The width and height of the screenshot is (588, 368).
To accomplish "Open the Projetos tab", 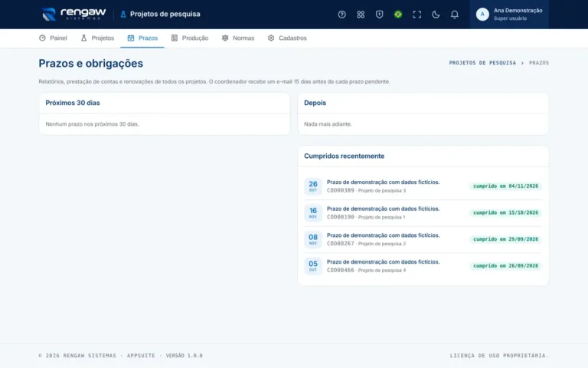I will tap(97, 38).
